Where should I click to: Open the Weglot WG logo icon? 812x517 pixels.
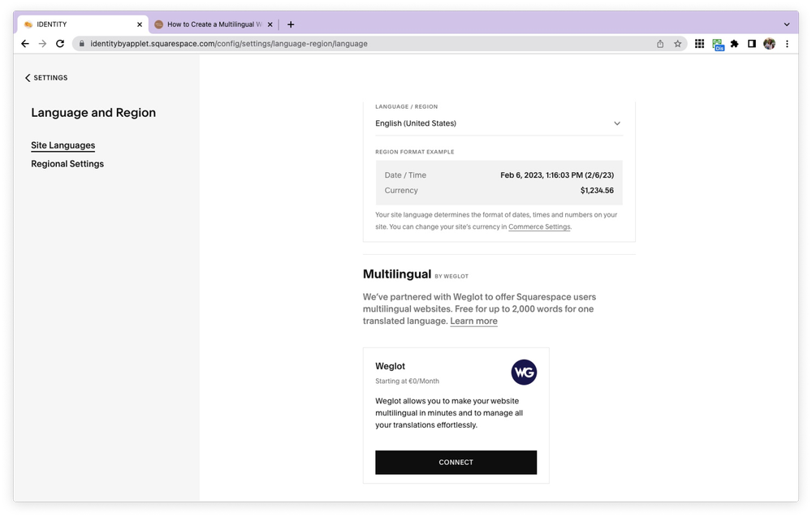coord(524,373)
